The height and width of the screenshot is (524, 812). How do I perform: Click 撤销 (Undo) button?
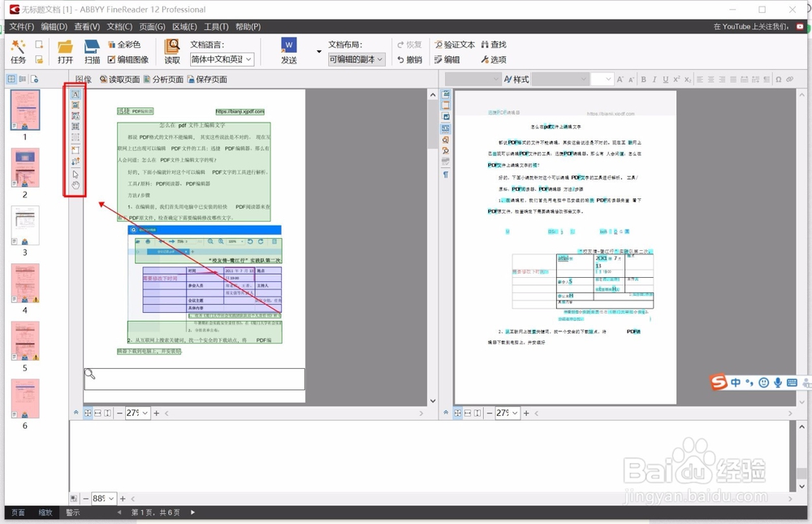[409, 59]
